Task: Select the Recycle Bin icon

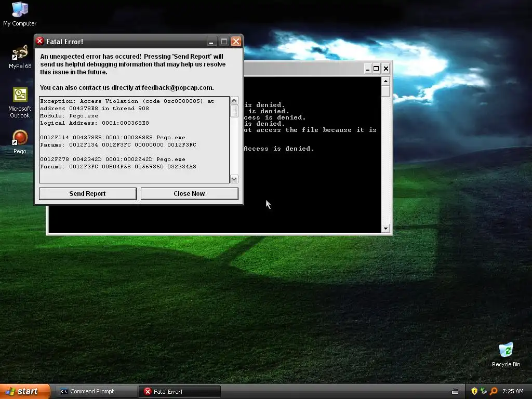Action: 506,355
